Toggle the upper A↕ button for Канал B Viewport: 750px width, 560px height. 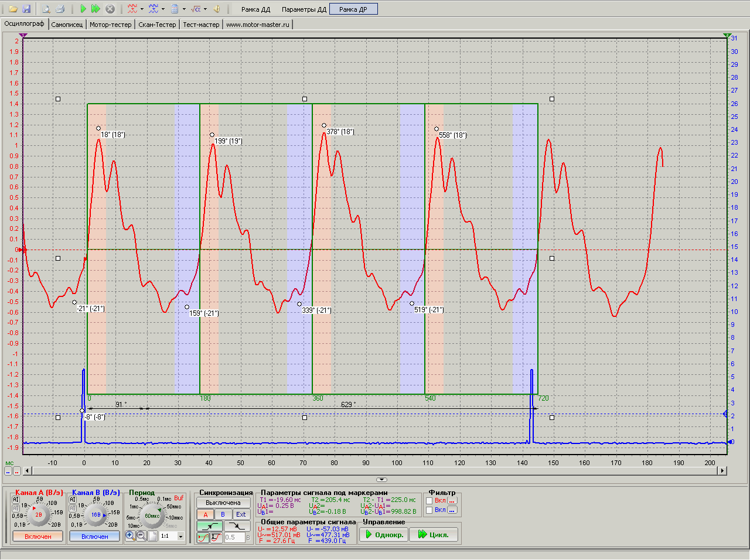coord(73,500)
